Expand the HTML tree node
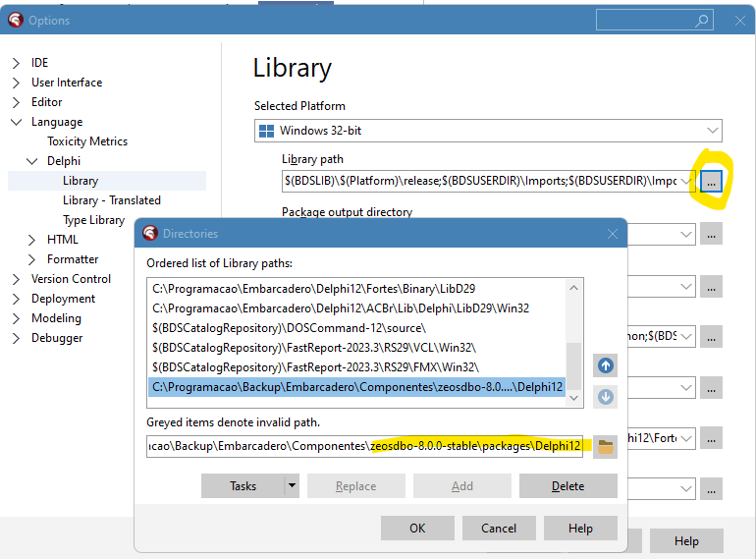The width and height of the screenshot is (756, 559). tap(31, 240)
